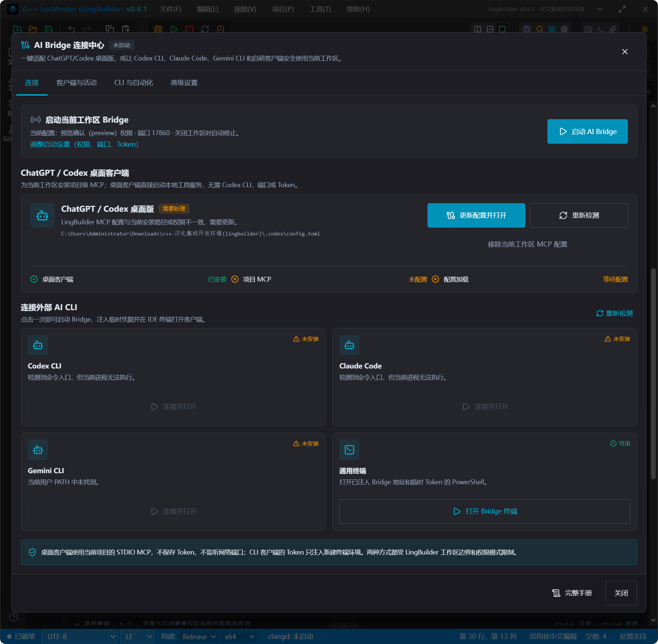Open the UTF-8 encoding dropdown

tap(80, 637)
